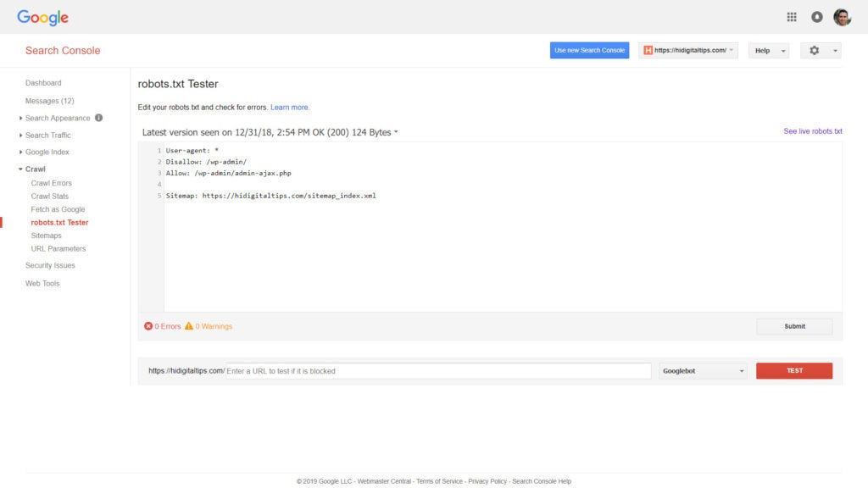The image size is (868, 488).
Task: Open the Latest version seen dropdown
Action: [270, 132]
